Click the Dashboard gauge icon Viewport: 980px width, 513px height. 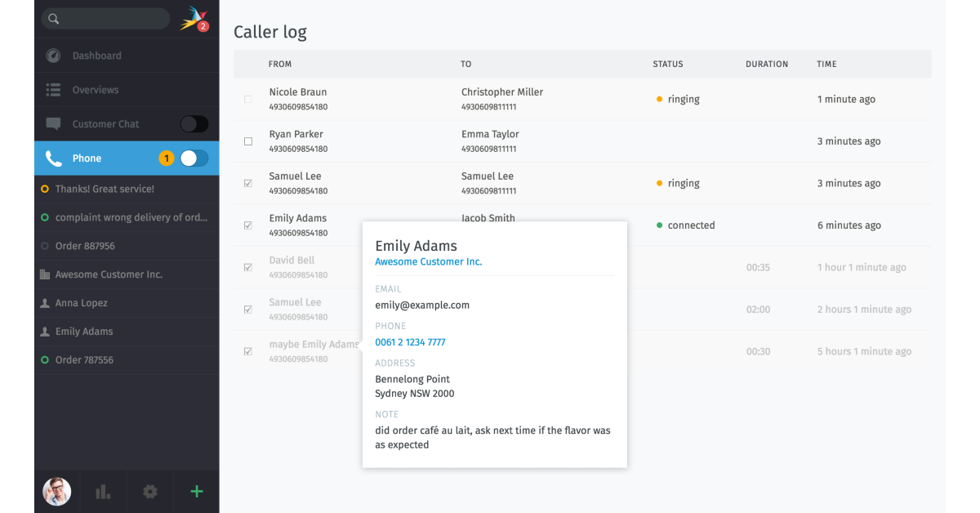point(53,56)
